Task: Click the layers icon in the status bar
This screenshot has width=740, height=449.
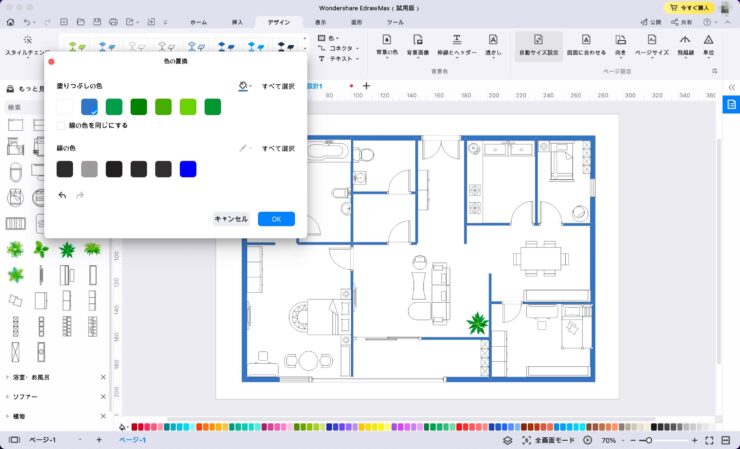Action: pos(507,440)
